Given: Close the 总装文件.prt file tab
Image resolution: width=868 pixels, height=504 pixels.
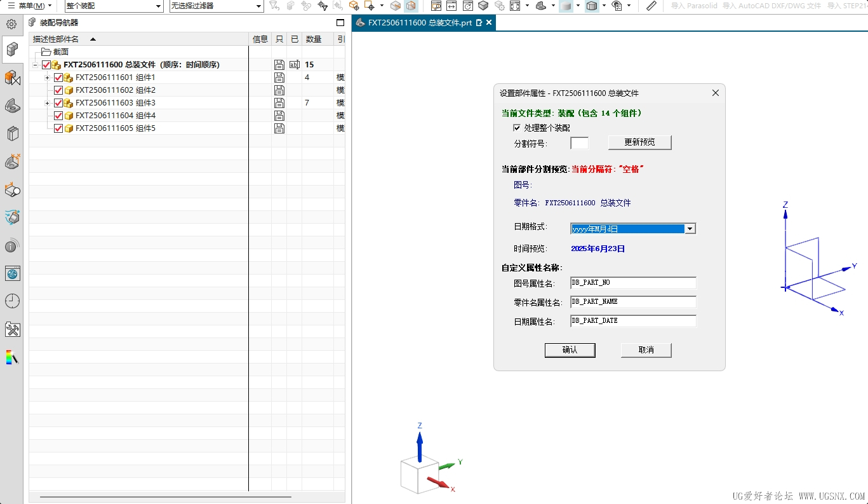Looking at the screenshot, I should coord(490,23).
